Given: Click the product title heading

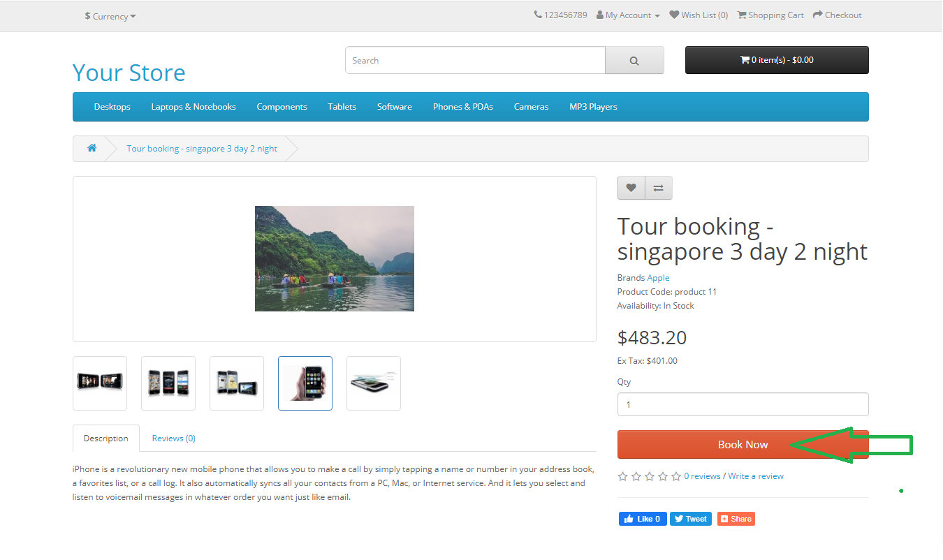Looking at the screenshot, I should coord(743,239).
